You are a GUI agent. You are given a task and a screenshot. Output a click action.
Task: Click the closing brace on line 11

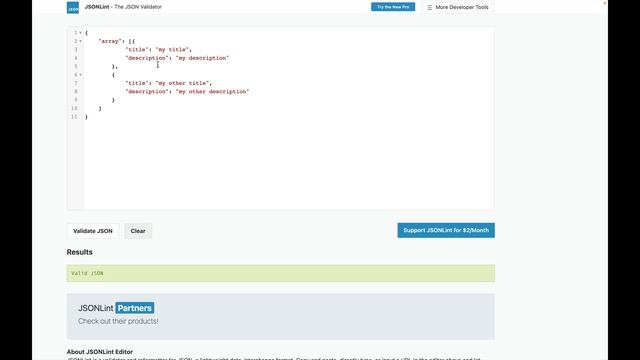click(86, 117)
